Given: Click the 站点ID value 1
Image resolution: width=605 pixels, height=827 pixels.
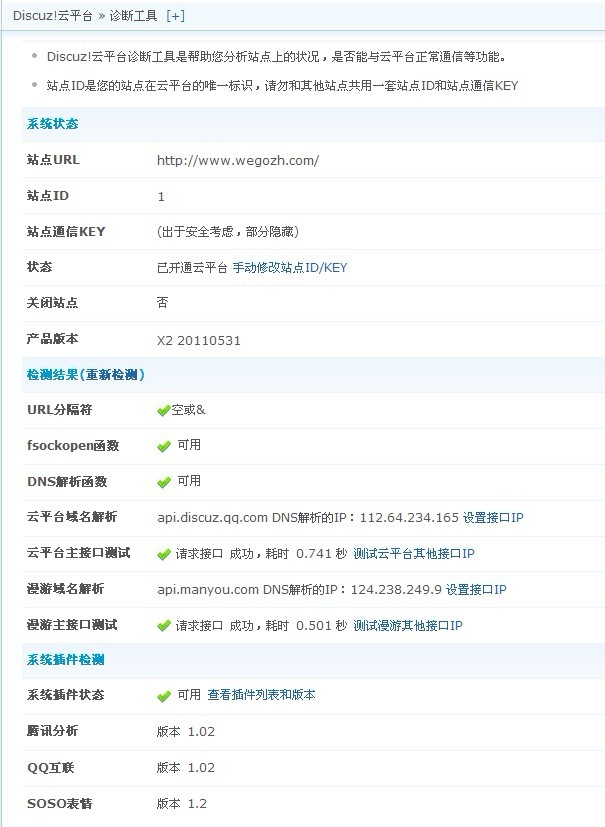Looking at the screenshot, I should pyautogui.click(x=161, y=197).
